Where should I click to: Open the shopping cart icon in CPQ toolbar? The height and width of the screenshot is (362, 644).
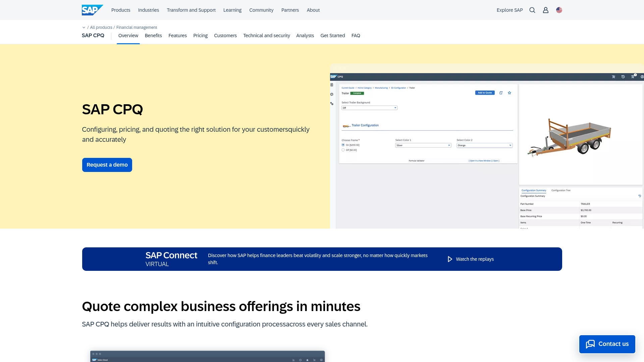(633, 77)
